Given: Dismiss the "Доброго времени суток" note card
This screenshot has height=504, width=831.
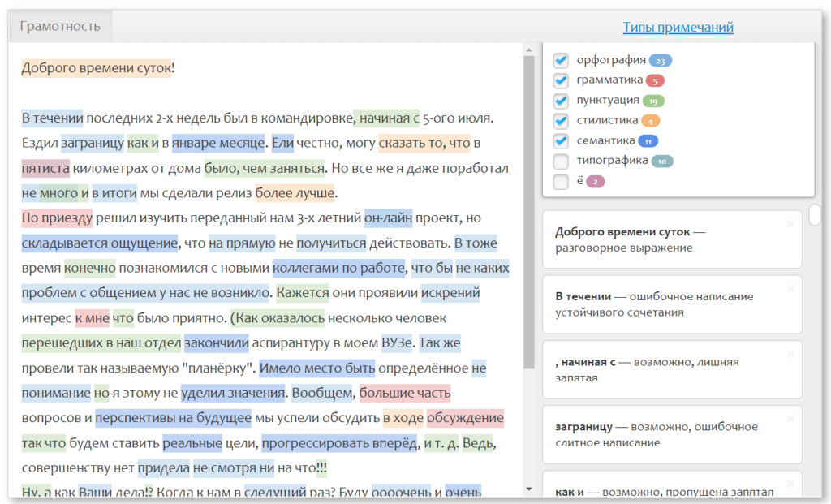Looking at the screenshot, I should point(790,223).
